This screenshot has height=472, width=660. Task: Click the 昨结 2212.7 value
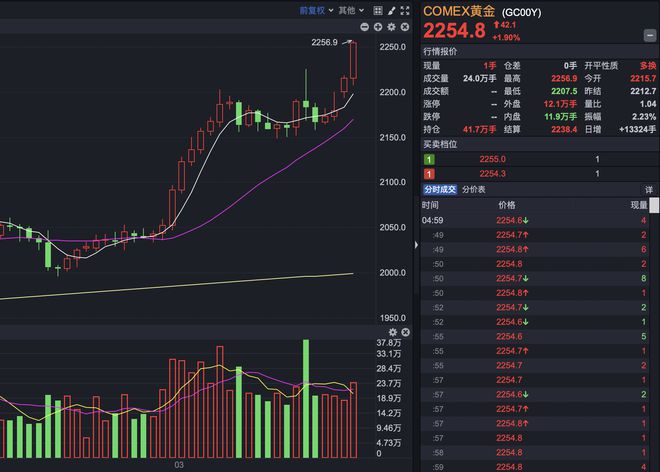click(643, 91)
